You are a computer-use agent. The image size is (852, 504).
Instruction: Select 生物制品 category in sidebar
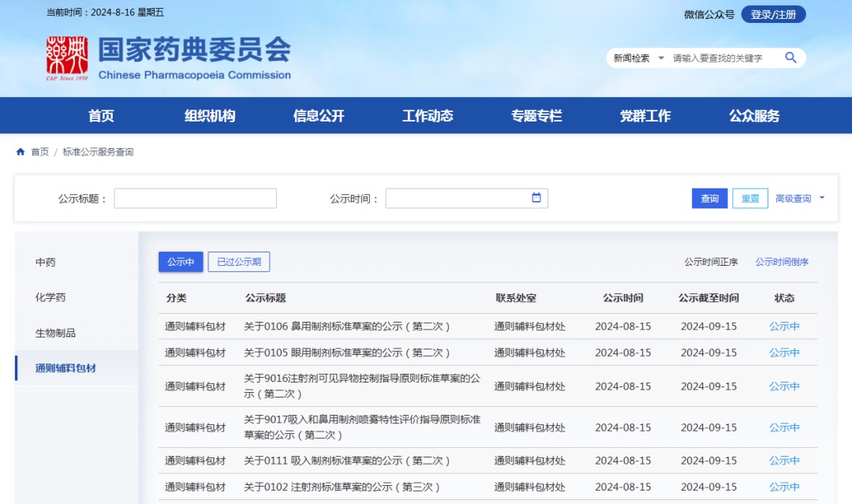[x=55, y=333]
